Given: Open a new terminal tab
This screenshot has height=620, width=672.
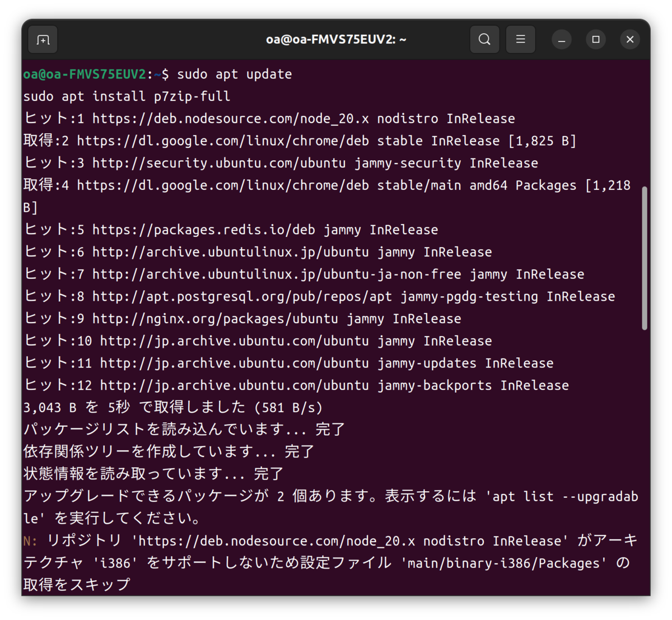Looking at the screenshot, I should tap(43, 40).
